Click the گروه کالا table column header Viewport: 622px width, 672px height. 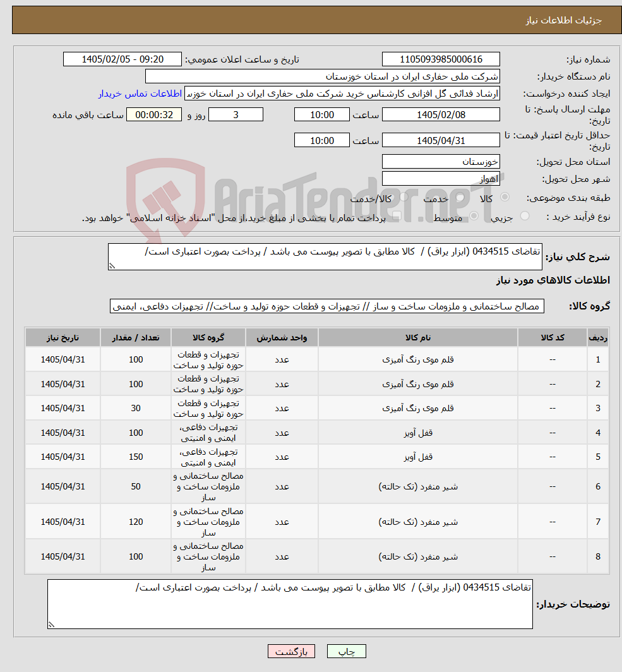208,337
